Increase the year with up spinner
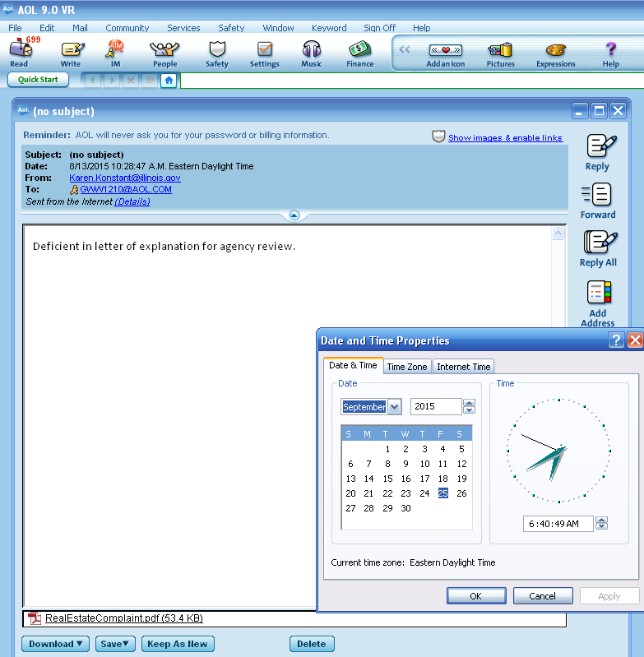Screen dimensions: 644x657 pyautogui.click(x=470, y=403)
